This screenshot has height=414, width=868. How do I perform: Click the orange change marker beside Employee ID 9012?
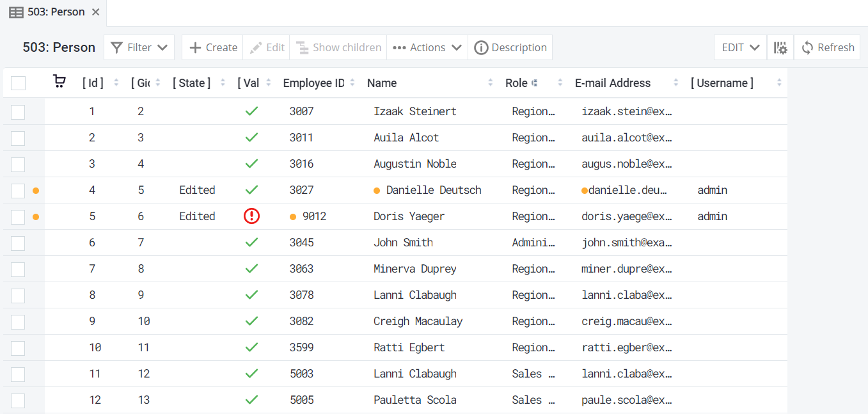293,217
